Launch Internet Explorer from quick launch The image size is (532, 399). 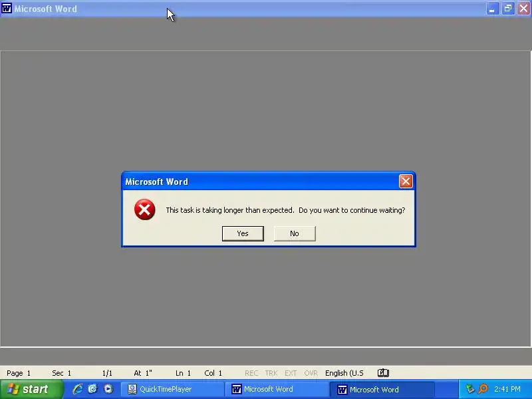pyautogui.click(x=78, y=389)
